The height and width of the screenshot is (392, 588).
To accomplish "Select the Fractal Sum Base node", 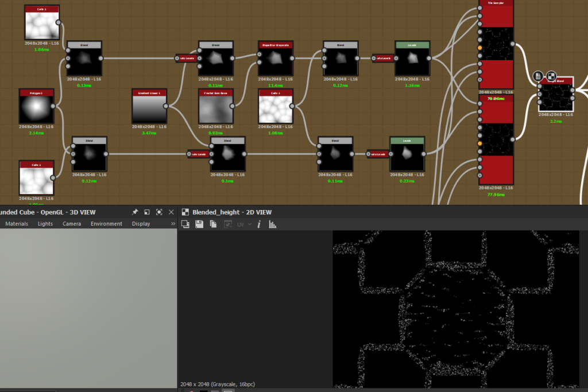I will 216,106.
